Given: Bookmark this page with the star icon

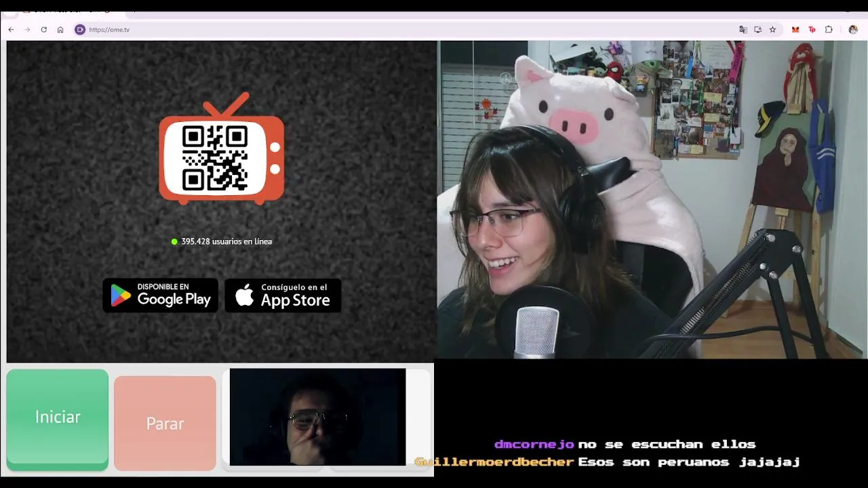Looking at the screenshot, I should tap(772, 30).
